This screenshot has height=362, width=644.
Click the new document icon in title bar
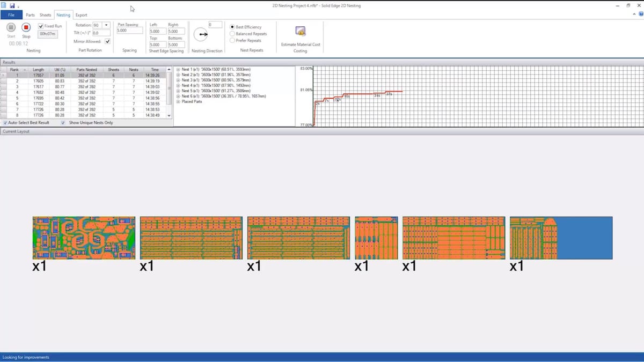4,5
